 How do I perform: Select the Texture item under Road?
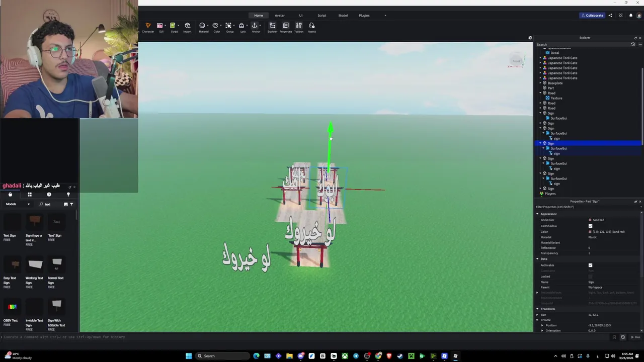click(x=556, y=98)
